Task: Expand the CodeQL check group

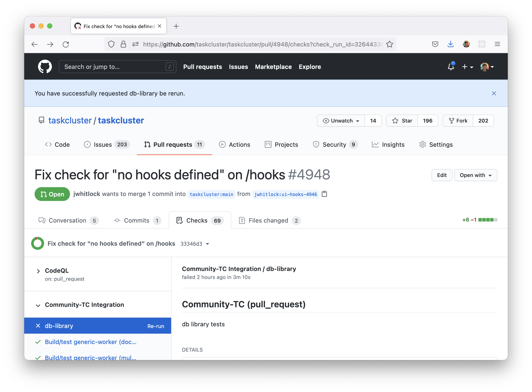Action: click(x=38, y=271)
